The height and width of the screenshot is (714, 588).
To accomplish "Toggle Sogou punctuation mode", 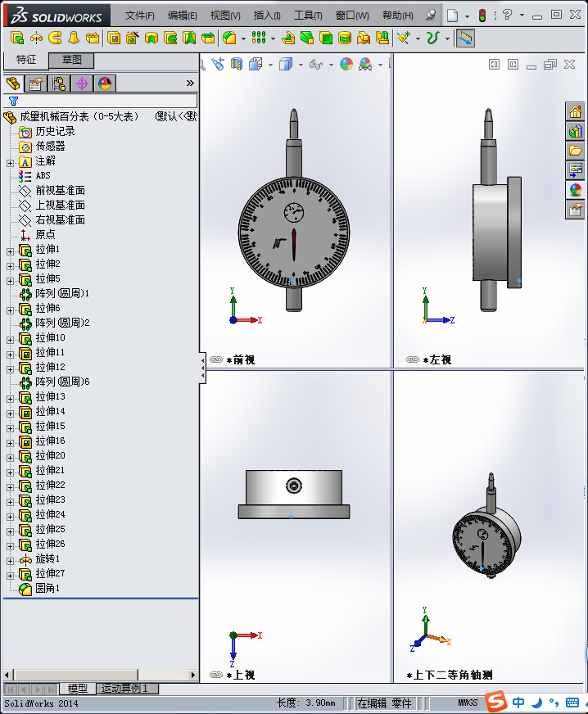I will [554, 703].
